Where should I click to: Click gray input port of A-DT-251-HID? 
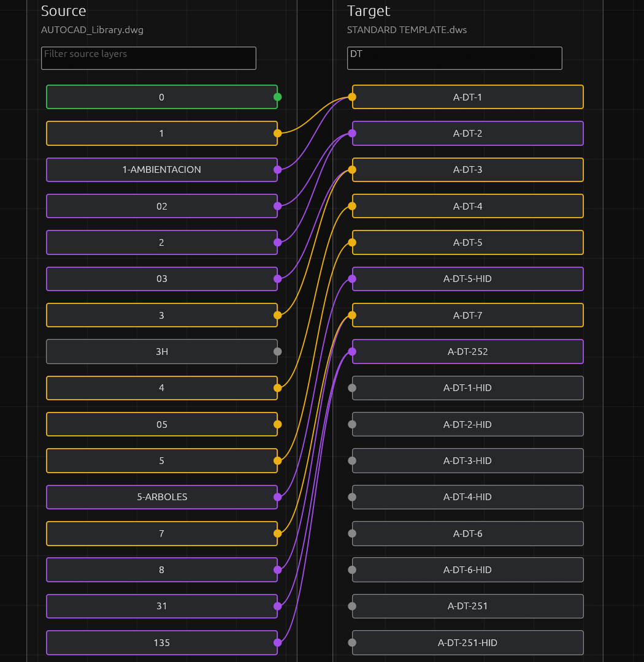pyautogui.click(x=352, y=642)
